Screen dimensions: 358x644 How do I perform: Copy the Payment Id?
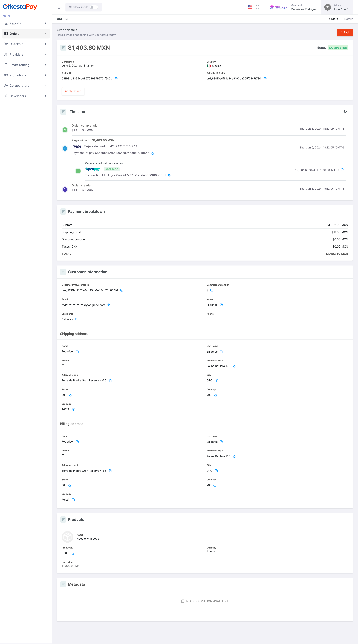point(152,153)
